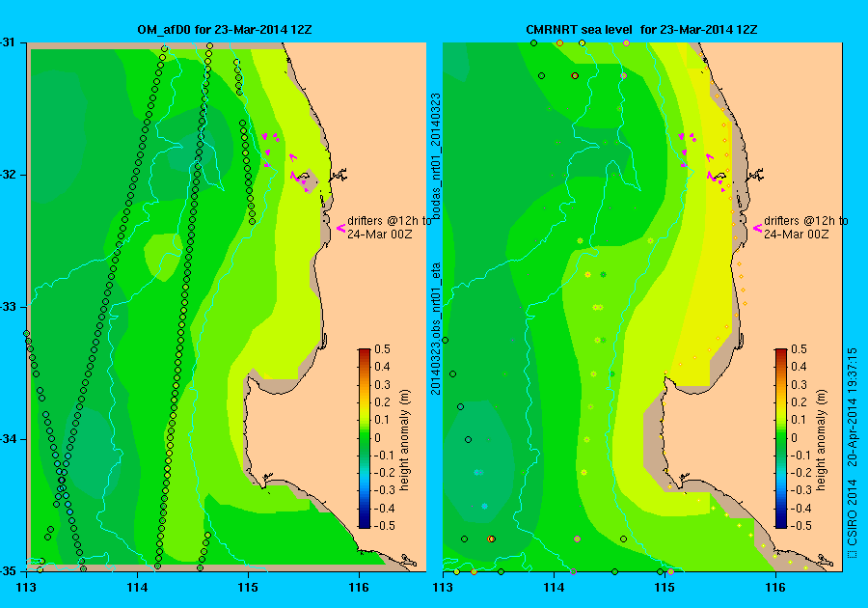868x608 pixels.
Task: Click the magenta drifter arrow legend in left panel
Action: [x=340, y=228]
